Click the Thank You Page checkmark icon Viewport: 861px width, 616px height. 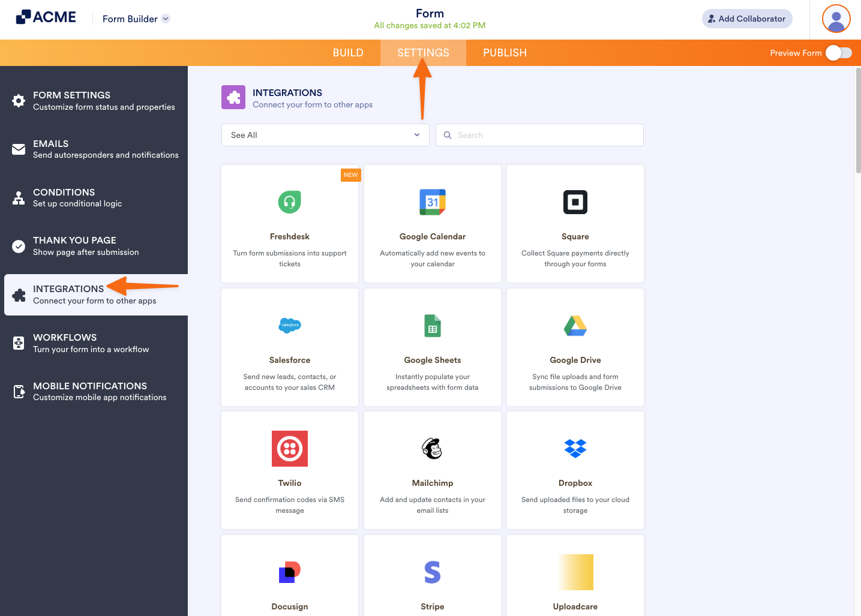pos(19,246)
